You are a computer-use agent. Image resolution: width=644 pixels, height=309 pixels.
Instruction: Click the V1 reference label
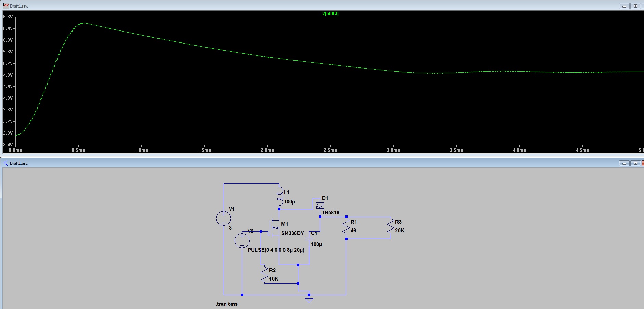[x=232, y=209]
